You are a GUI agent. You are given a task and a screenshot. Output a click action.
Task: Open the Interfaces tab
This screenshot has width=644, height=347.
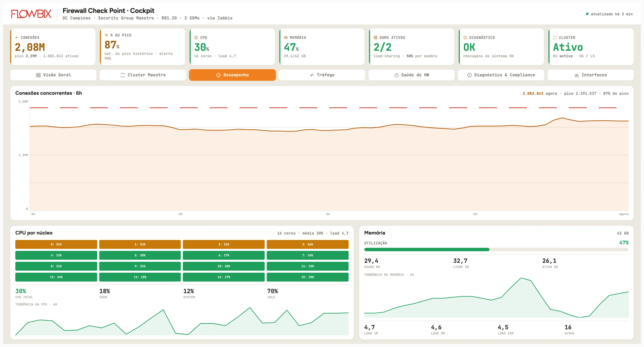tap(591, 75)
